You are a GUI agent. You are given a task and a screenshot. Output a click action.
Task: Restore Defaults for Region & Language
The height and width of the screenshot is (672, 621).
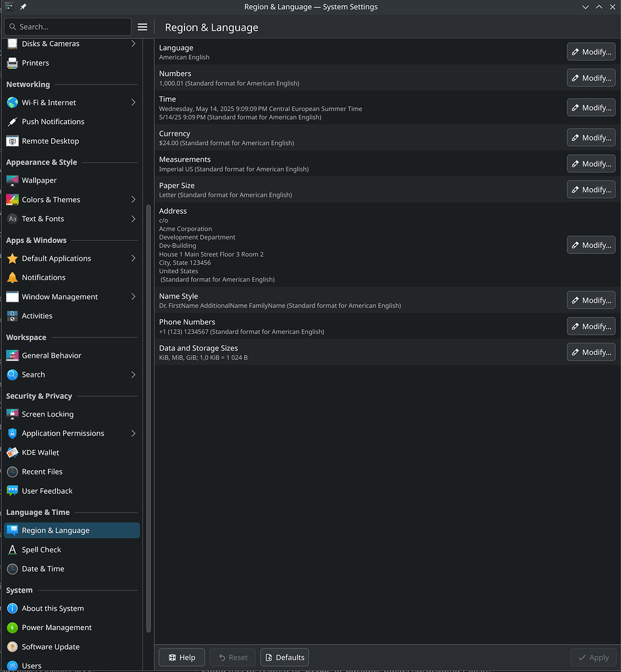(x=284, y=657)
